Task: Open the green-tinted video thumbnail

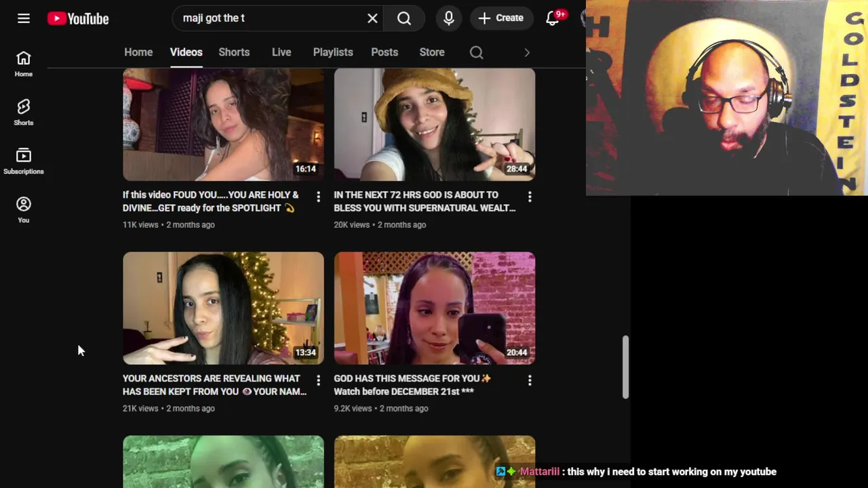Action: 223,462
